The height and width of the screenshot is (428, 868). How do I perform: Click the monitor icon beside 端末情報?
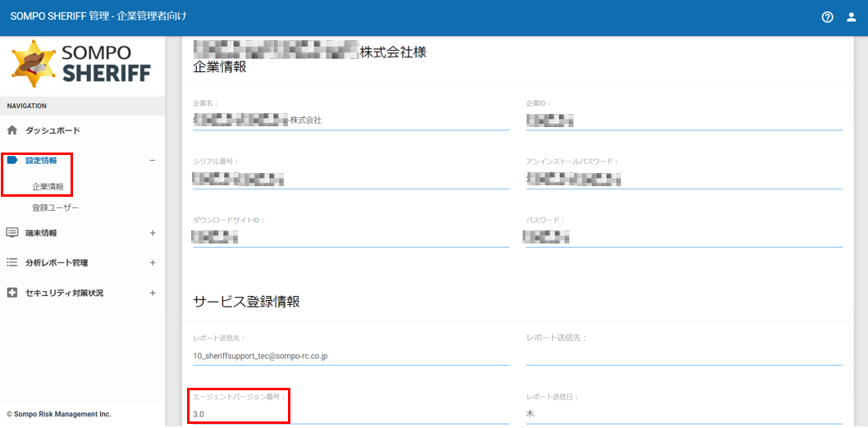[12, 233]
